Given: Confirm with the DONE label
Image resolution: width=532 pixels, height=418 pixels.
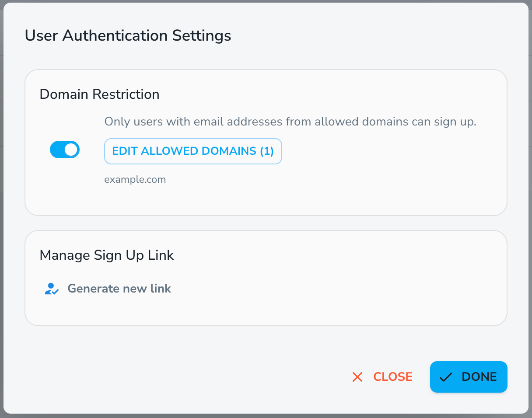Looking at the screenshot, I should [x=479, y=377].
